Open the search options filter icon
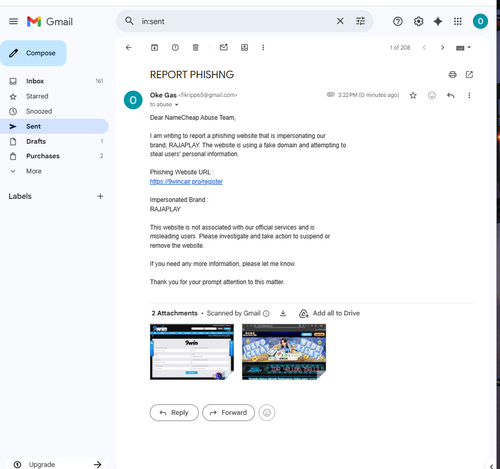Screen dimensions: 500x469 coord(360,21)
